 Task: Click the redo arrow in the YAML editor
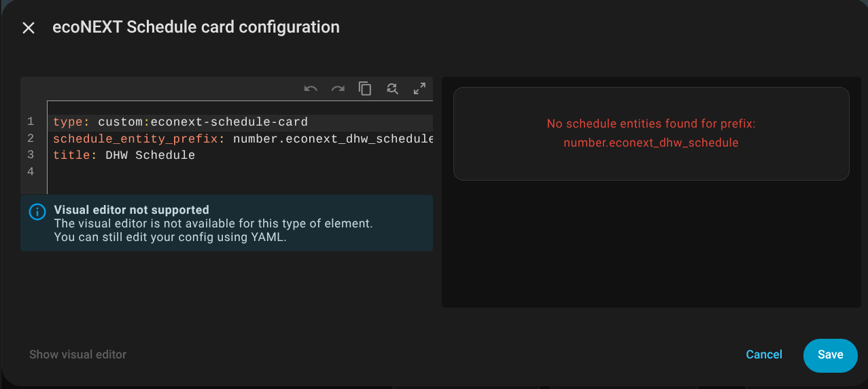[338, 89]
